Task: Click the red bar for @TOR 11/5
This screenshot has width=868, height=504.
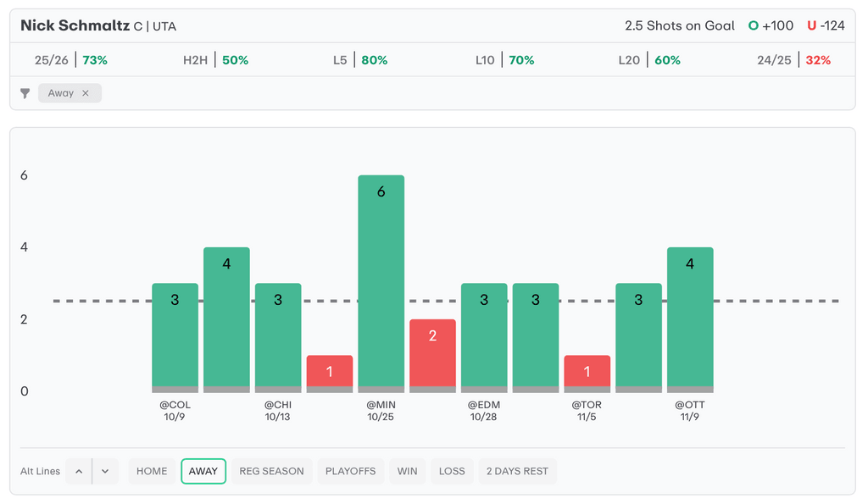Action: pos(587,373)
